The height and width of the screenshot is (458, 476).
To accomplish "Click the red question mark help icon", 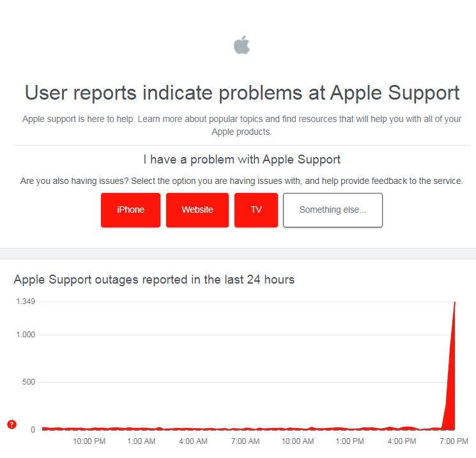I will [x=12, y=424].
